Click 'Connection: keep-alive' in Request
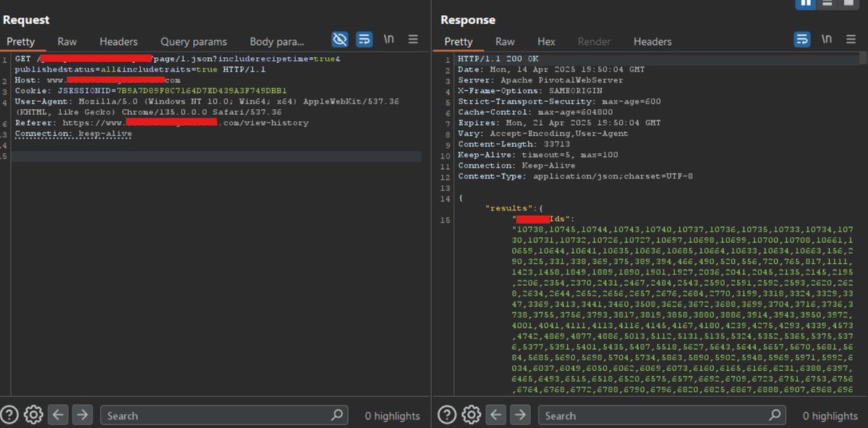This screenshot has height=428, width=868. [73, 134]
